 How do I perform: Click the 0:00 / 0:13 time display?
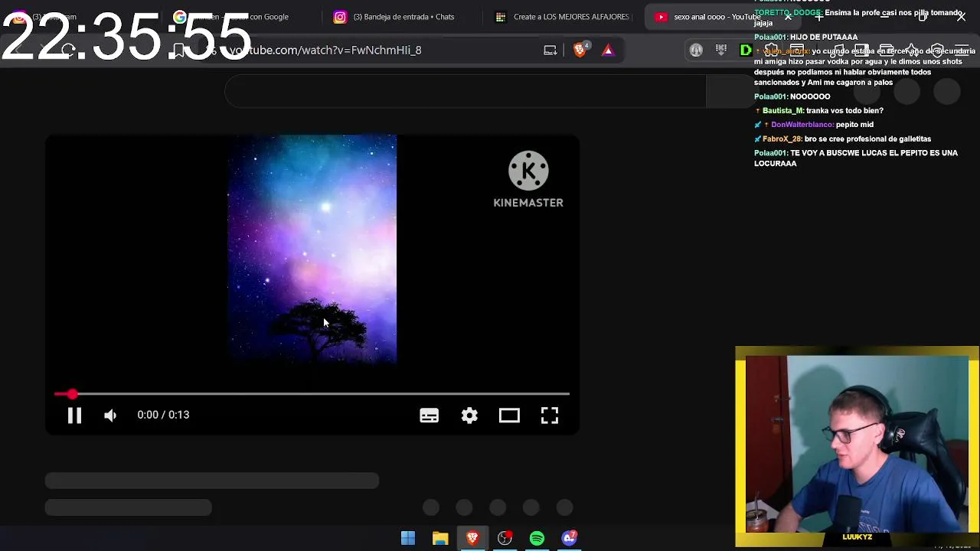[x=163, y=415]
